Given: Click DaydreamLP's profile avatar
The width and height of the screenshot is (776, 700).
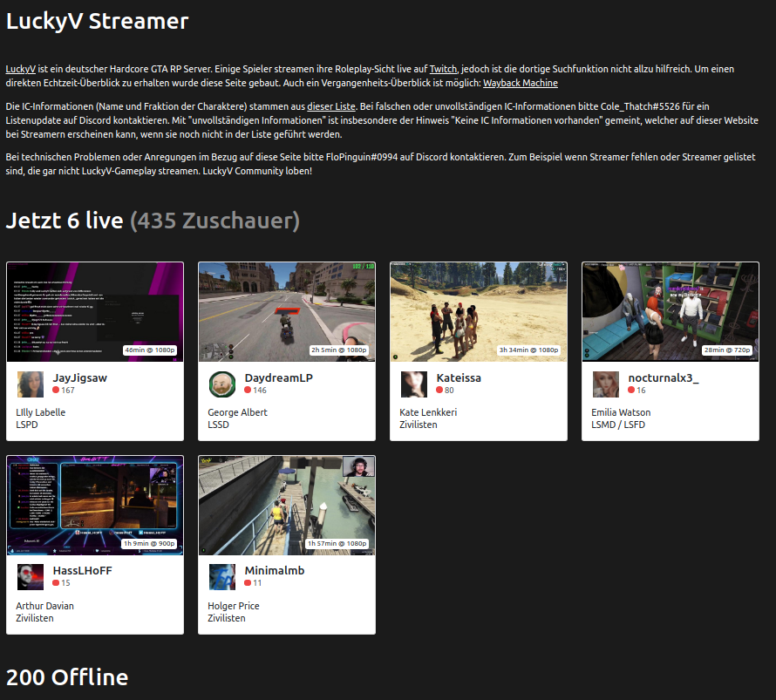Looking at the screenshot, I should coord(221,384).
